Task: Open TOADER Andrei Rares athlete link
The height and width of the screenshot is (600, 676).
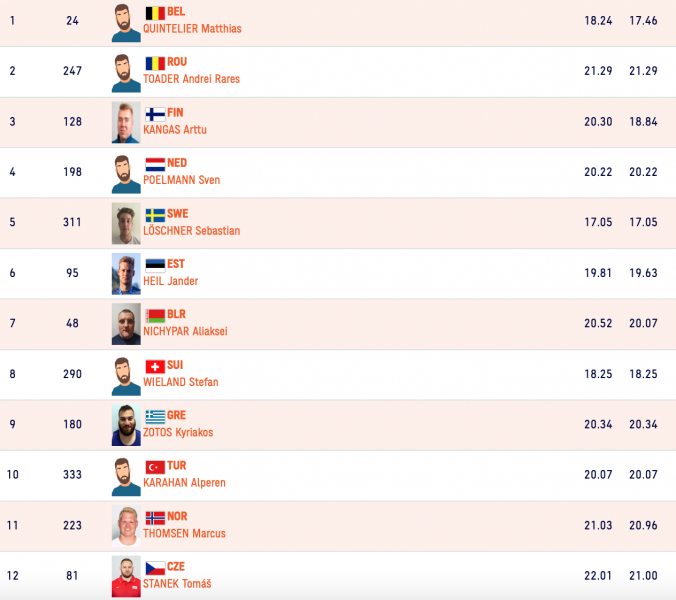Action: coord(191,79)
